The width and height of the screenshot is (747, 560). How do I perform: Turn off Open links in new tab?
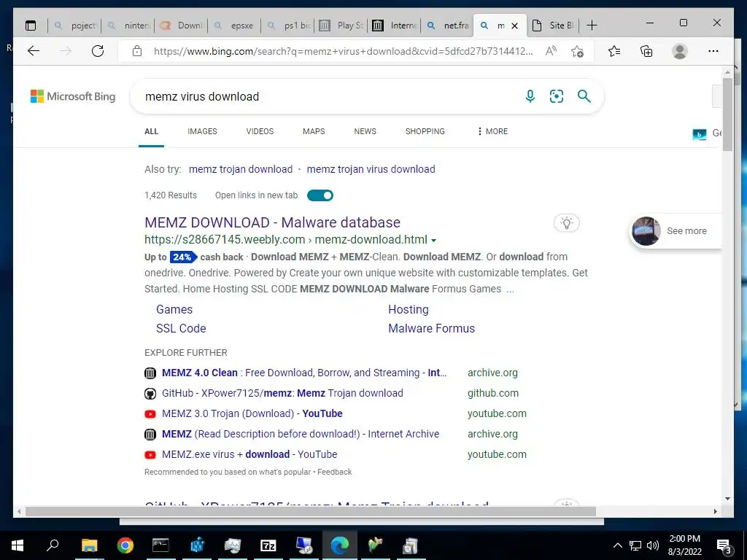coord(320,195)
